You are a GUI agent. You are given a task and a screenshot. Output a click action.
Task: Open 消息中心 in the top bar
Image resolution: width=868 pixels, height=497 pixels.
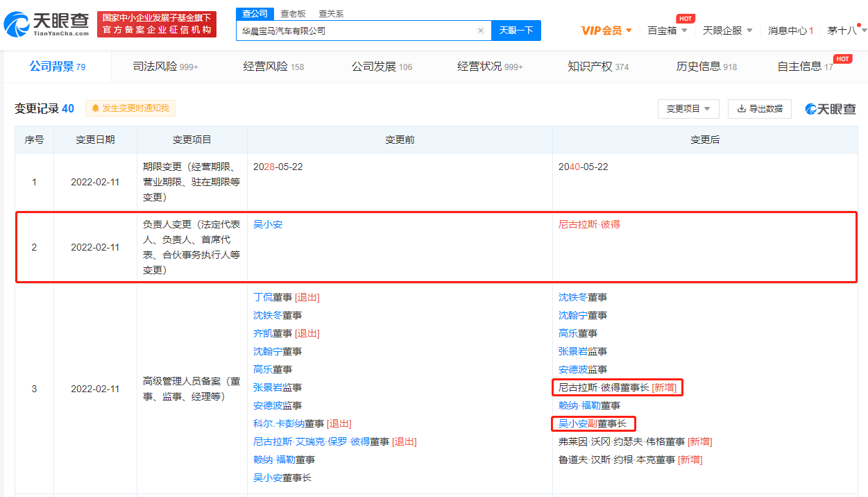791,31
